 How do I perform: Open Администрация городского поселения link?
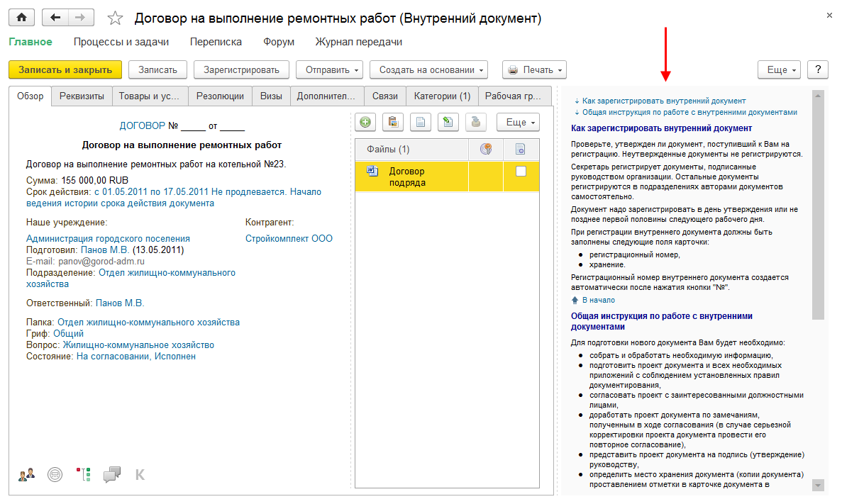pos(108,238)
